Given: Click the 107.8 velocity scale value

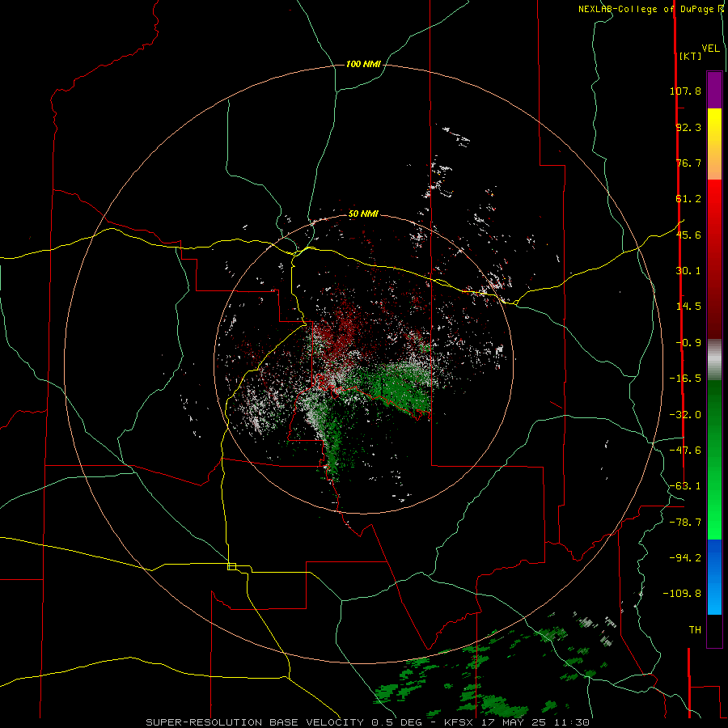Looking at the screenshot, I should click(685, 91).
